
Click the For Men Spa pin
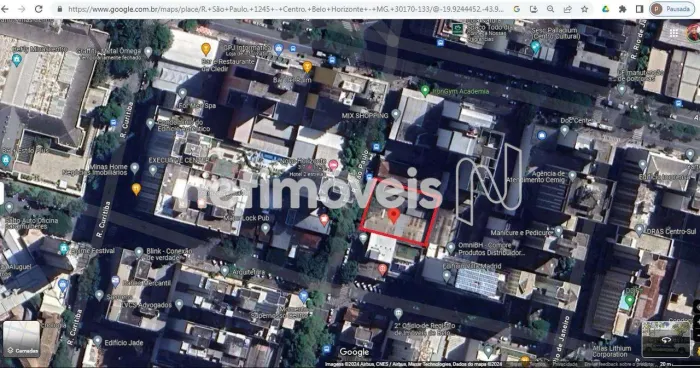182,93
